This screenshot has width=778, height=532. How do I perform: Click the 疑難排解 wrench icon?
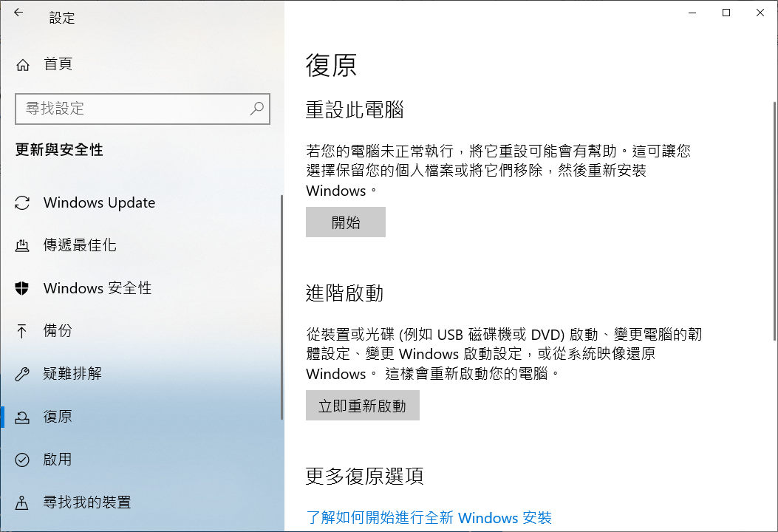tap(22, 374)
